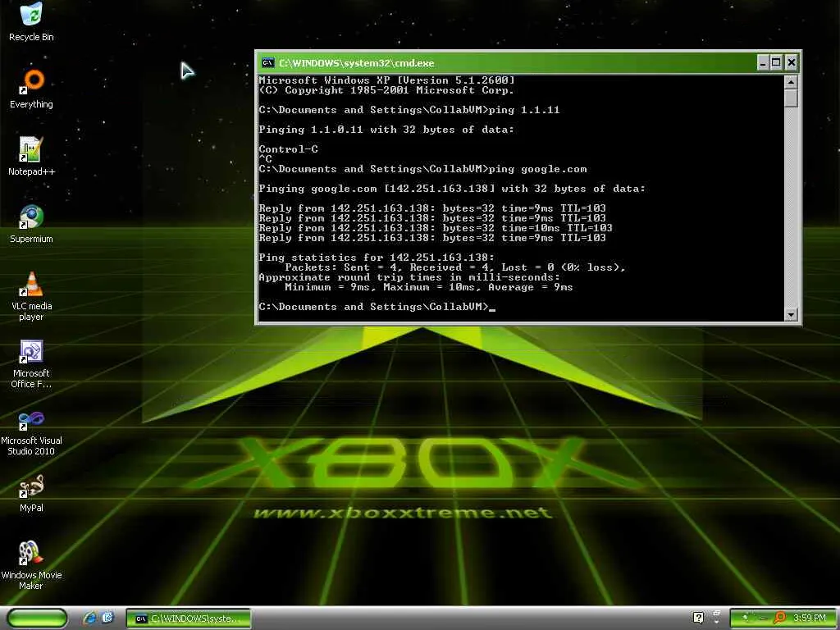
Task: Click the cmd.exe taskbar button
Action: tap(189, 619)
